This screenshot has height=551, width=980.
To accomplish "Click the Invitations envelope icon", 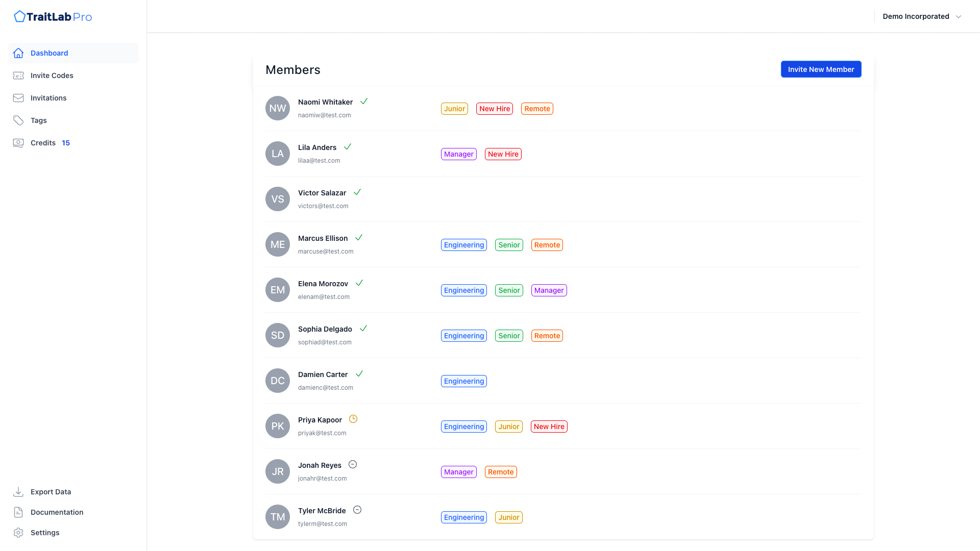I will 18,98.
